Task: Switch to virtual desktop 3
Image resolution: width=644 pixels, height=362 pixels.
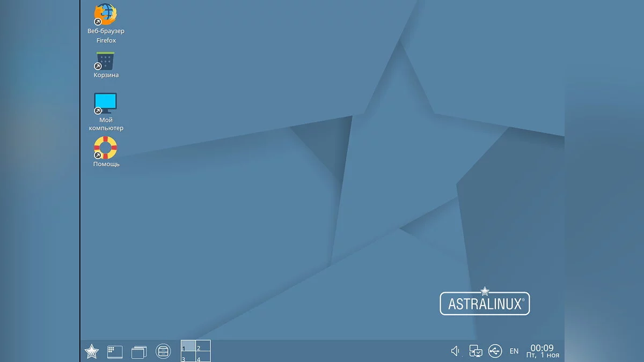Action: click(188, 357)
